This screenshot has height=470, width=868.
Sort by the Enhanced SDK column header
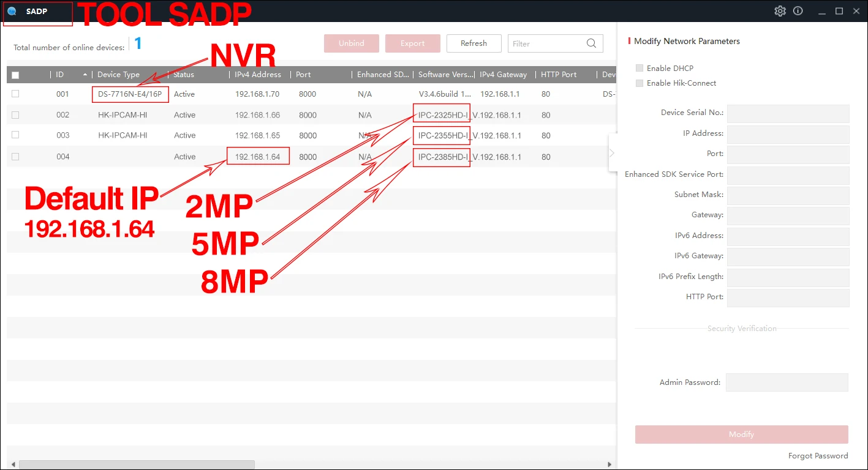pyautogui.click(x=383, y=75)
